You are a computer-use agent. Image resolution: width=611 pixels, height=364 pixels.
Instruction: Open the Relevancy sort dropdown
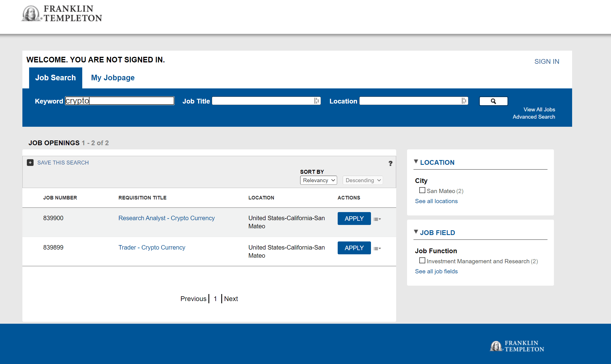pos(319,180)
